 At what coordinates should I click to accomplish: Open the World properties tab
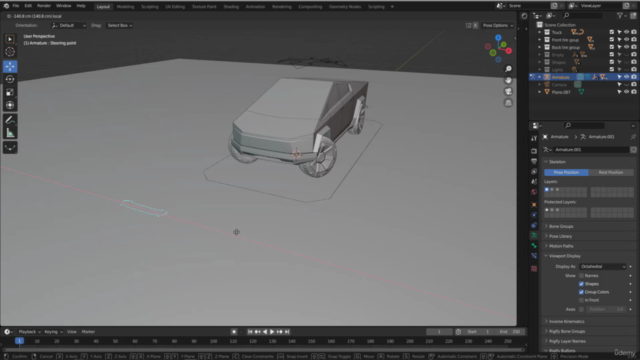click(x=534, y=192)
